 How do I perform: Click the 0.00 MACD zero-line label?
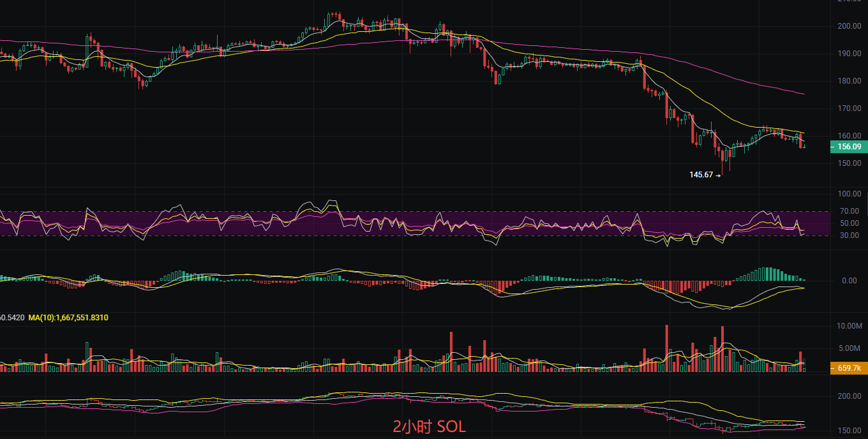pos(849,281)
